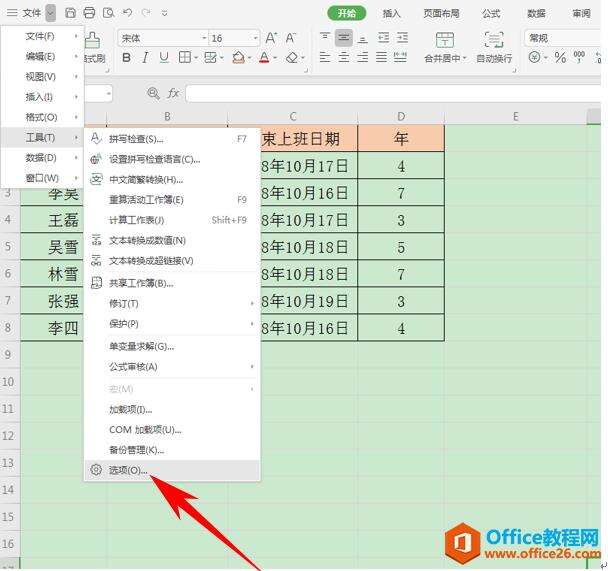This screenshot has height=571, width=608.
Task: Click 文本转换成数值(N) menu item
Action: click(172, 240)
